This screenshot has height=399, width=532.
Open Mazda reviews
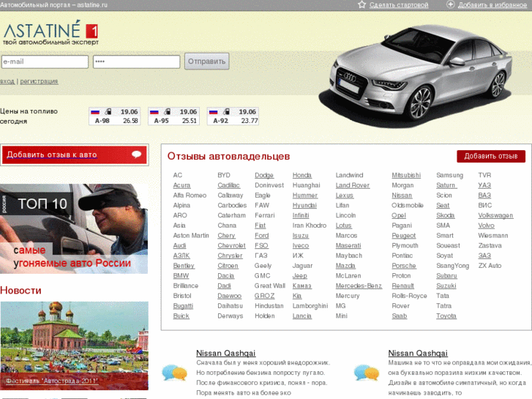coord(345,266)
